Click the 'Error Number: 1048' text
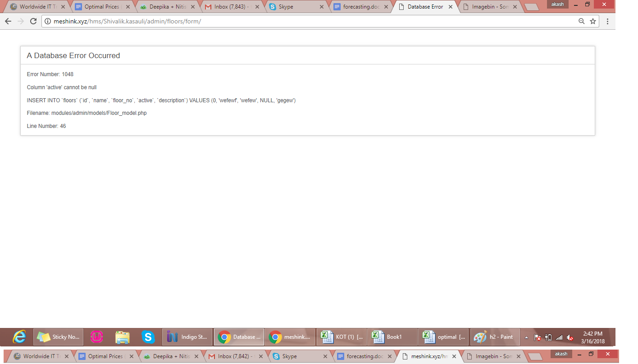This screenshot has height=364, width=638. pos(50,74)
